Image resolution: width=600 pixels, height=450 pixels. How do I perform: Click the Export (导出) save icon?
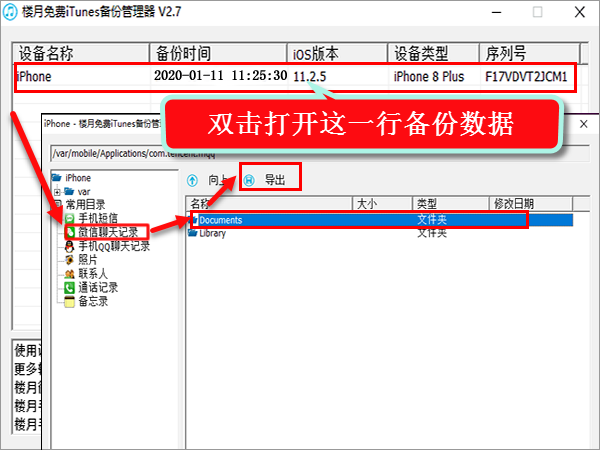click(x=249, y=180)
